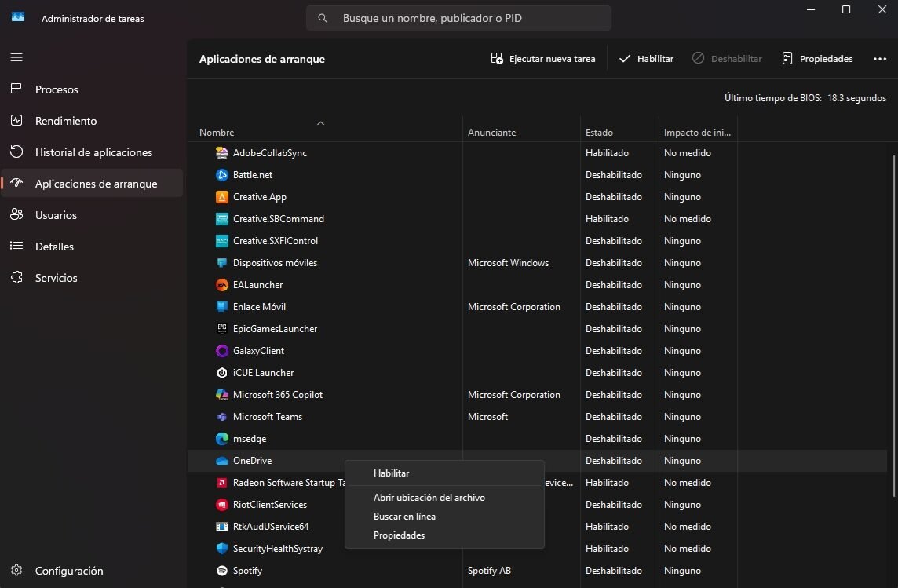Viewport: 898px width, 588px height.
Task: Select Habilitar in the context menu
Action: click(x=391, y=473)
